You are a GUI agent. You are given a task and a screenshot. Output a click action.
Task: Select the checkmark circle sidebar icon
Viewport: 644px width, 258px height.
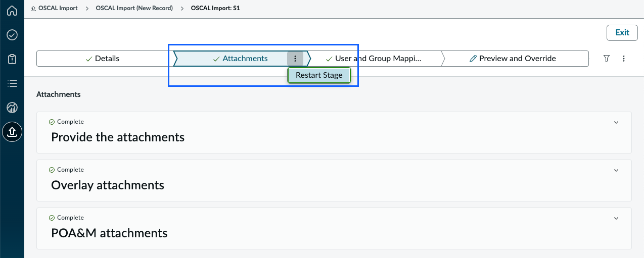click(12, 35)
